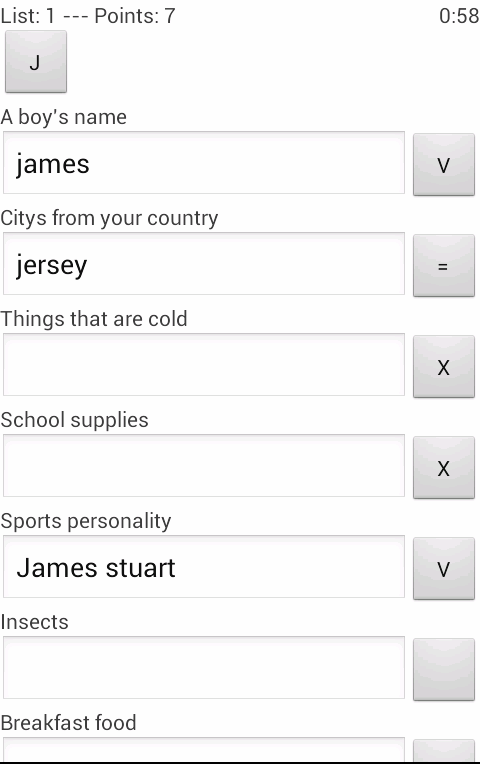Toggle the V mark next to james

pos(443,164)
